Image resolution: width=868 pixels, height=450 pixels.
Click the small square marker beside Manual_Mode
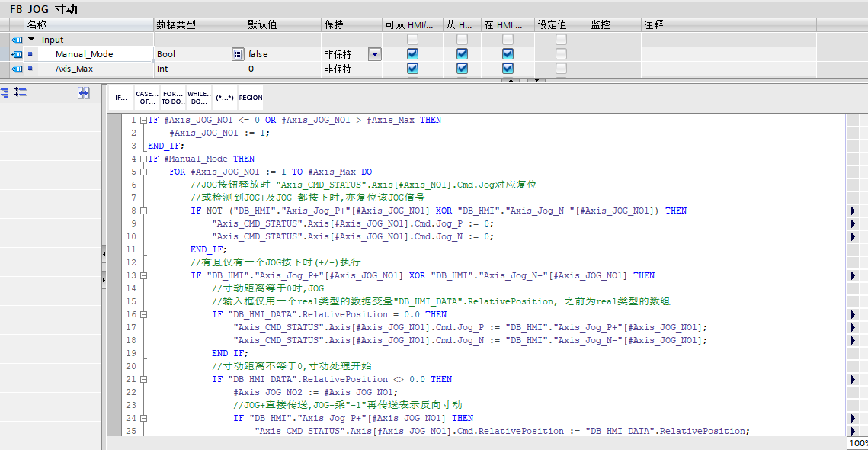[x=30, y=53]
